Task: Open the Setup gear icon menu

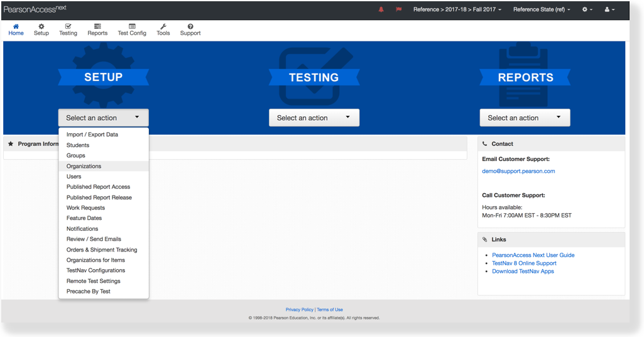Action: [41, 26]
